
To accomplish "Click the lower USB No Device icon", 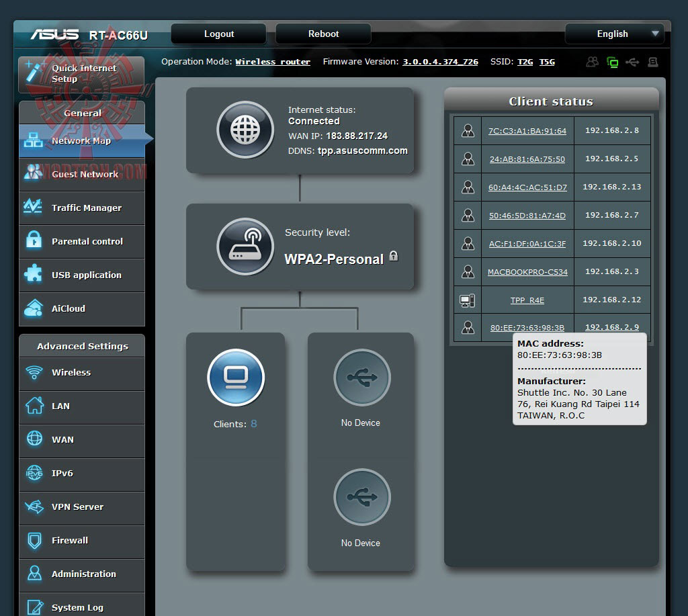I will tap(362, 497).
